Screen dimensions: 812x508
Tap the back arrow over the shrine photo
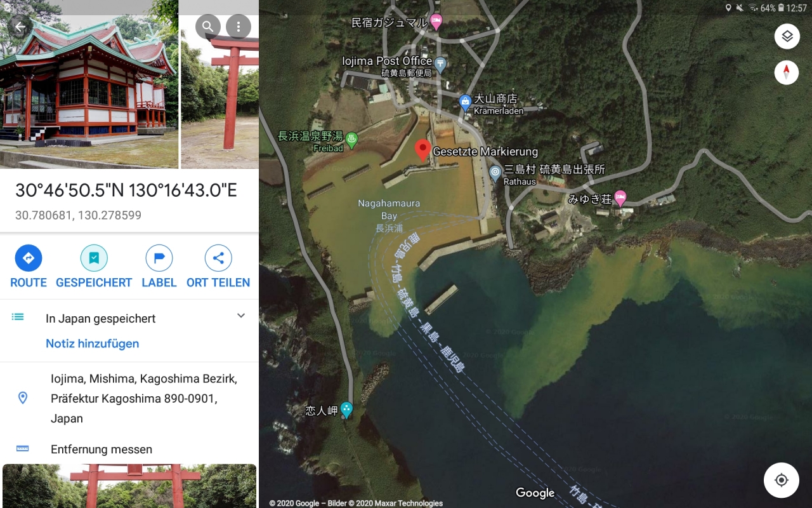(x=20, y=27)
